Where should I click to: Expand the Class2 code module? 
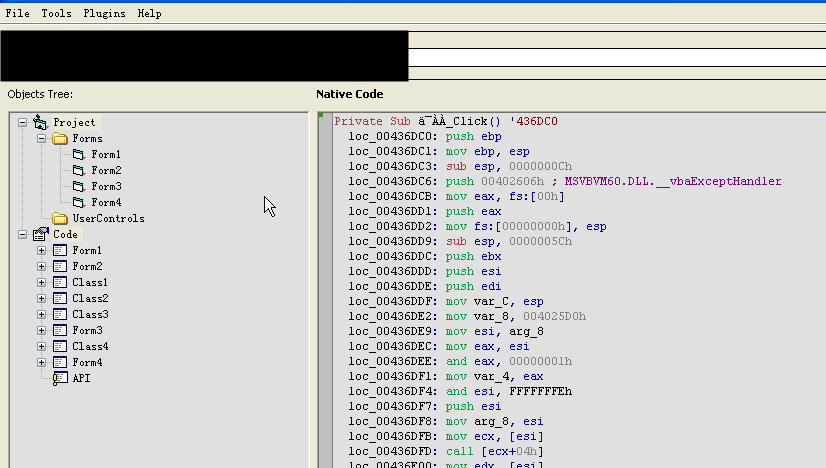(x=42, y=298)
